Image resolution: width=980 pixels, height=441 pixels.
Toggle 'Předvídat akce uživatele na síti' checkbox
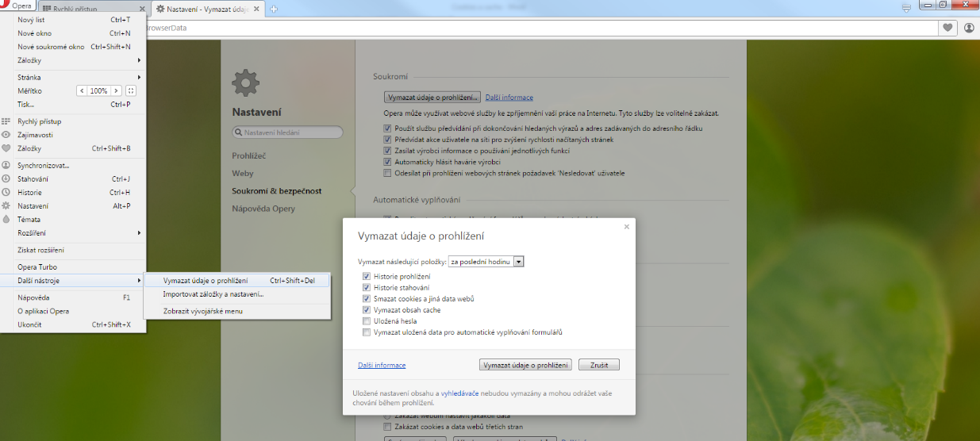point(387,139)
